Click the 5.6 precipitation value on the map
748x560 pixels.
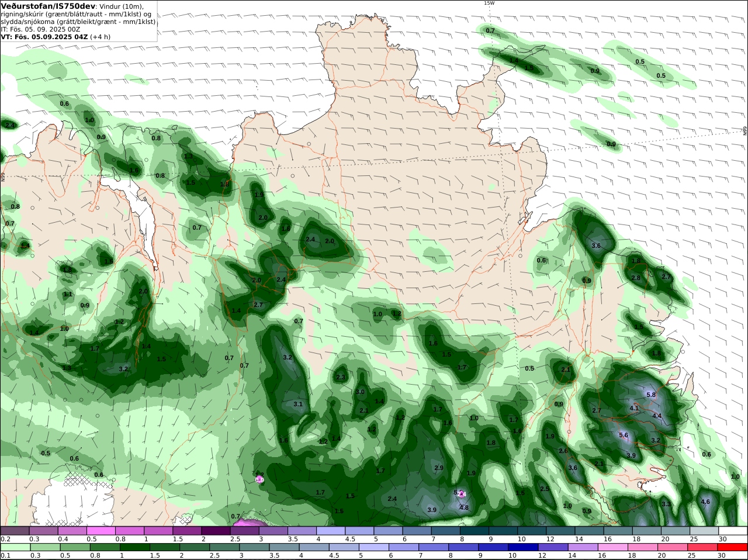(624, 435)
